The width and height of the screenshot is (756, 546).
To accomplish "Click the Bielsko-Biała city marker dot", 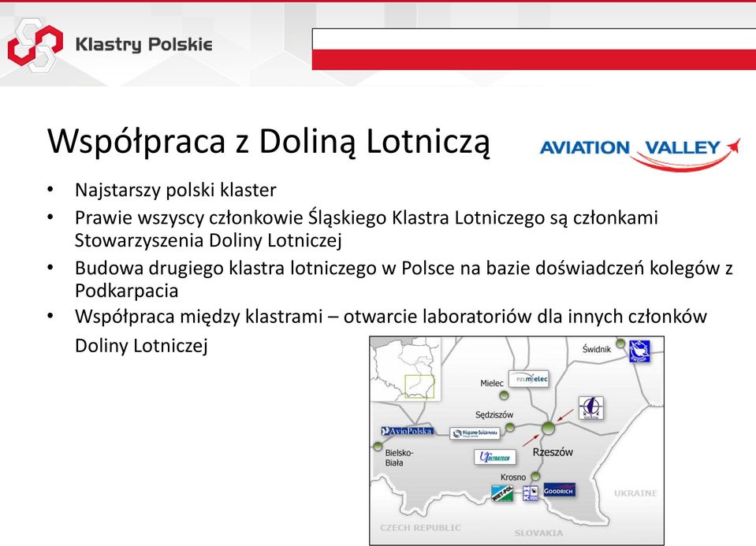I will (378, 446).
